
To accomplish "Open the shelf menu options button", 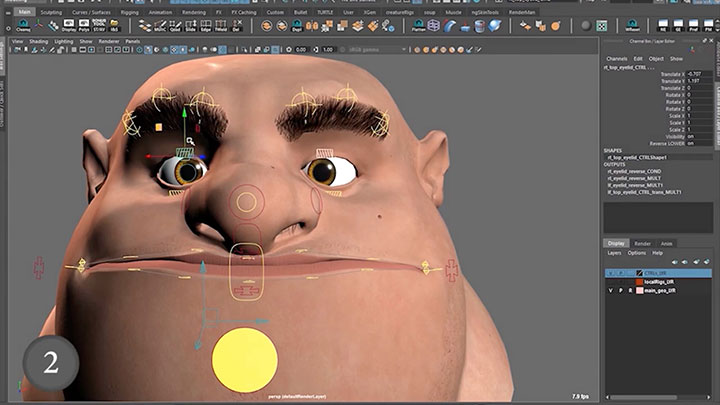I will pyautogui.click(x=8, y=13).
